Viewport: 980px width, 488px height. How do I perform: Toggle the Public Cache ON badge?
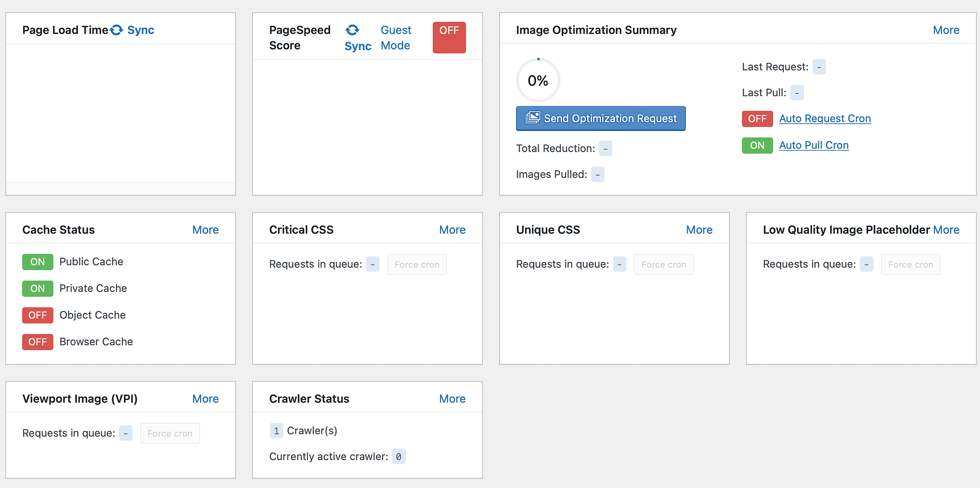click(x=38, y=262)
